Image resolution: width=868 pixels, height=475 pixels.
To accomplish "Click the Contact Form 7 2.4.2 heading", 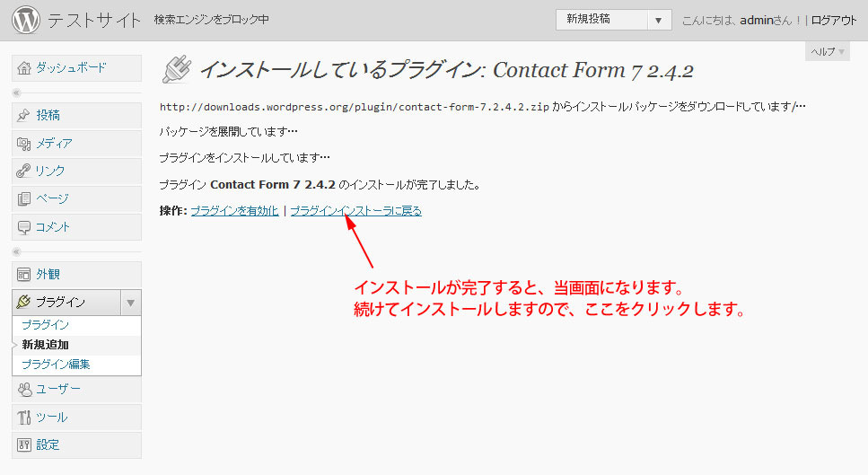I will [592, 70].
